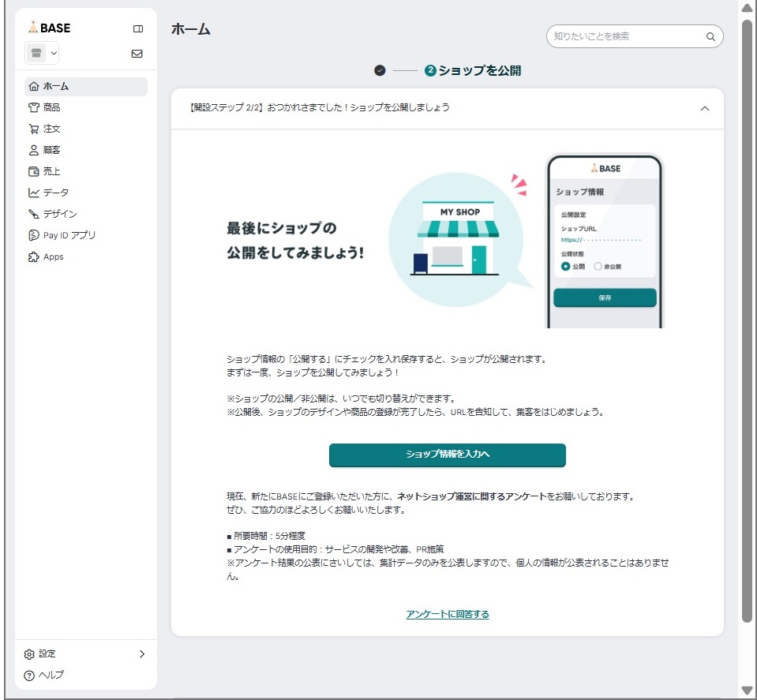
Task: Open 商品 in the sidebar
Action: pos(51,107)
